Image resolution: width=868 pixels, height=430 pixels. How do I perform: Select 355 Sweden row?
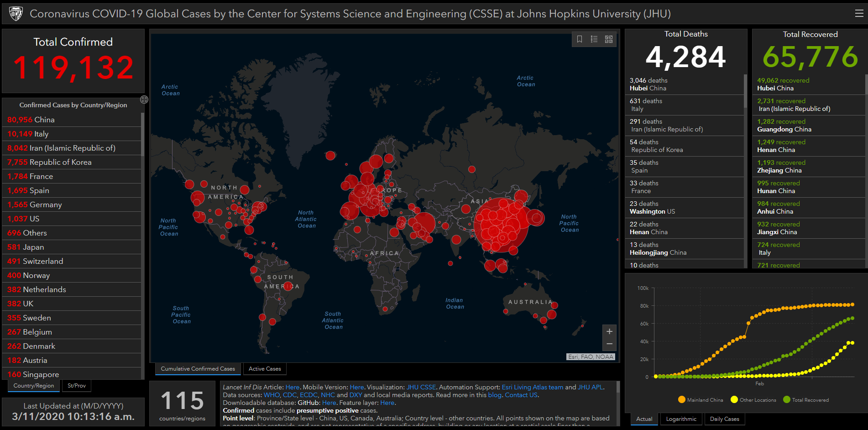72,318
